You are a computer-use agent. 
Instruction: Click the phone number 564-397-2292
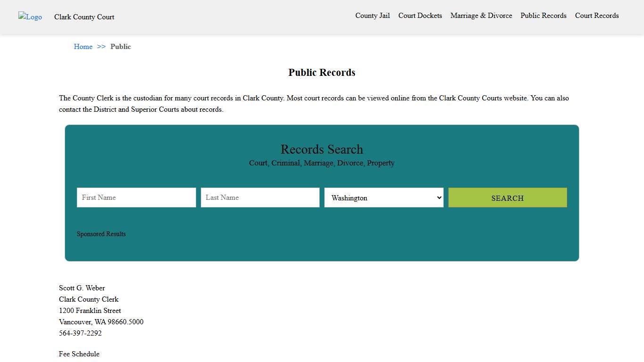pos(80,333)
